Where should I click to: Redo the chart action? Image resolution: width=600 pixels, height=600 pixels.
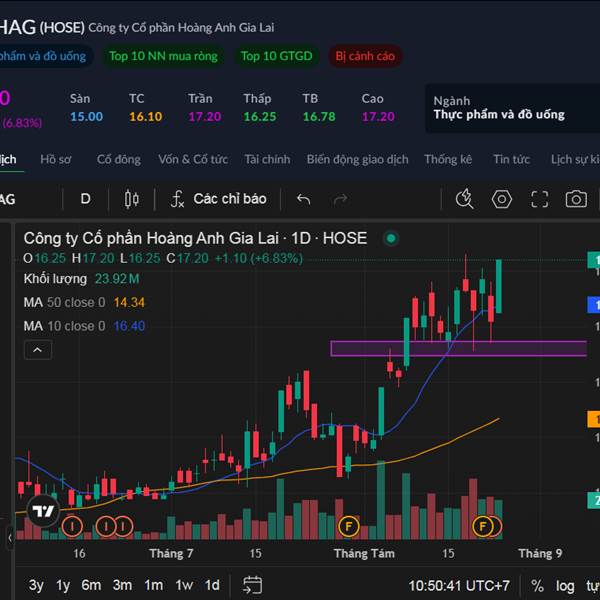click(x=340, y=199)
